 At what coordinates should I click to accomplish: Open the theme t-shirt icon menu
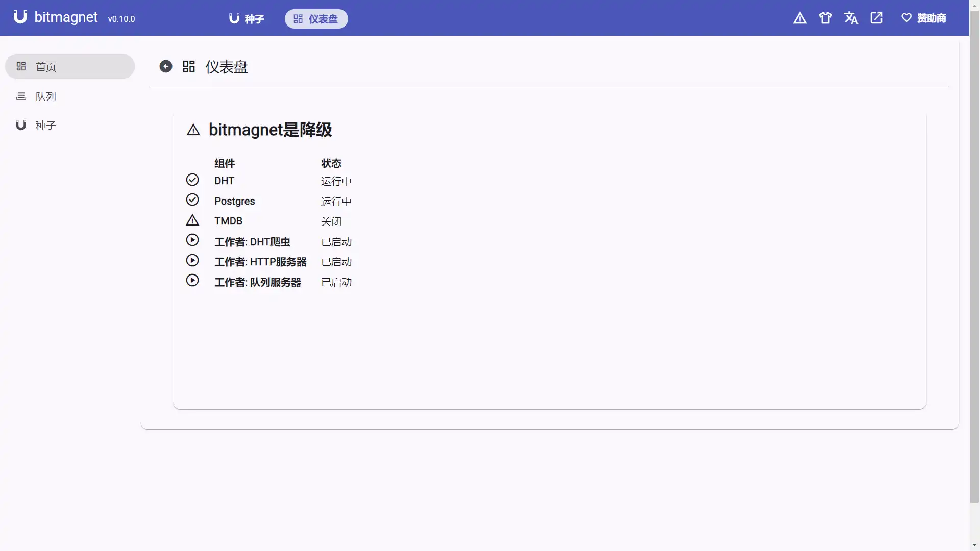pyautogui.click(x=825, y=18)
